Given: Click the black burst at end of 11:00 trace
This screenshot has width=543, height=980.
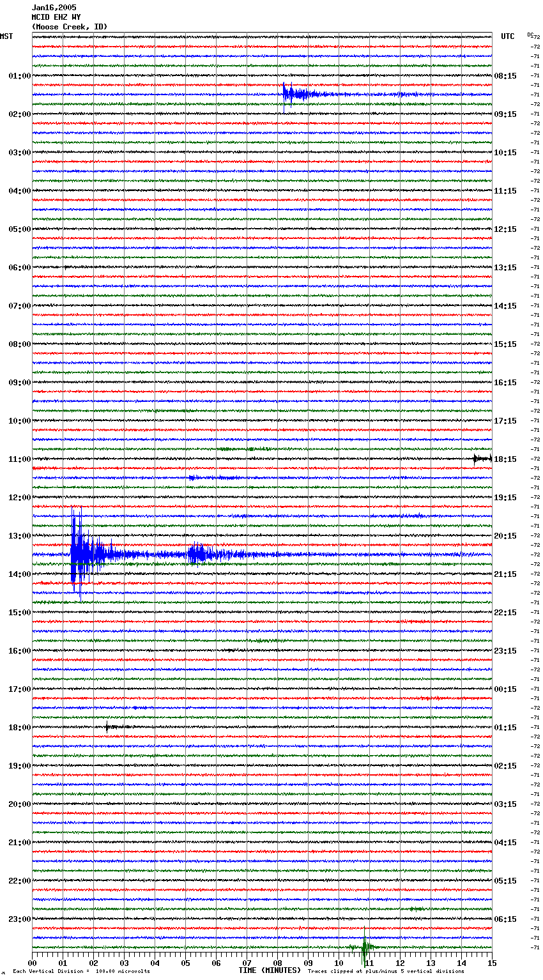Looking at the screenshot, I should (482, 458).
